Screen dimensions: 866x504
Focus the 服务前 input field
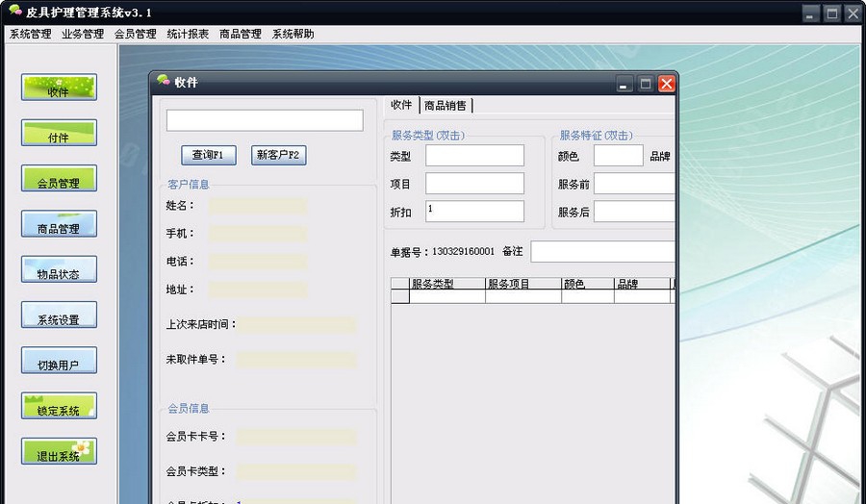click(634, 184)
